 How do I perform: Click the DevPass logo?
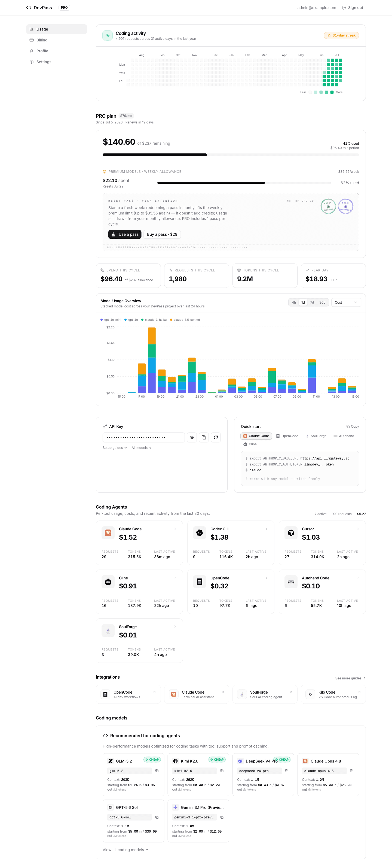coord(39,7)
